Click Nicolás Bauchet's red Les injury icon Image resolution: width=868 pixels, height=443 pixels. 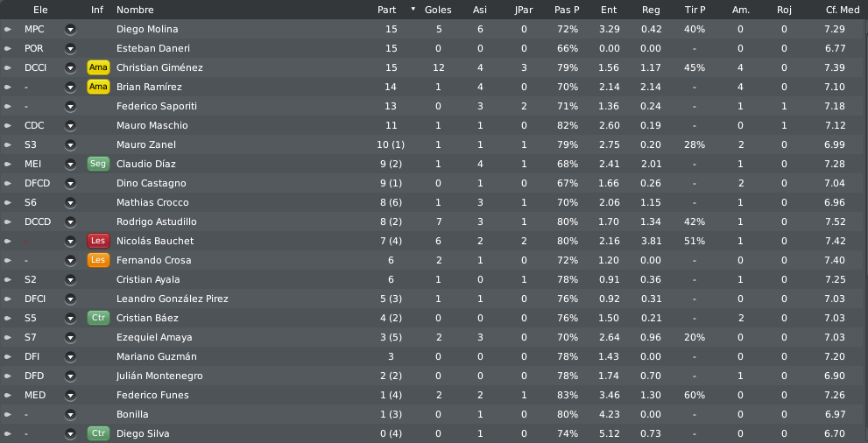click(x=98, y=241)
